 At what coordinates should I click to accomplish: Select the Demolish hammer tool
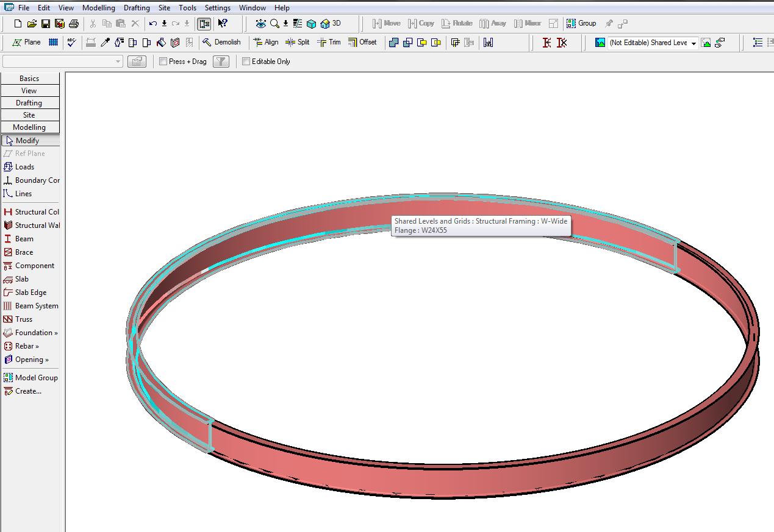pos(223,42)
